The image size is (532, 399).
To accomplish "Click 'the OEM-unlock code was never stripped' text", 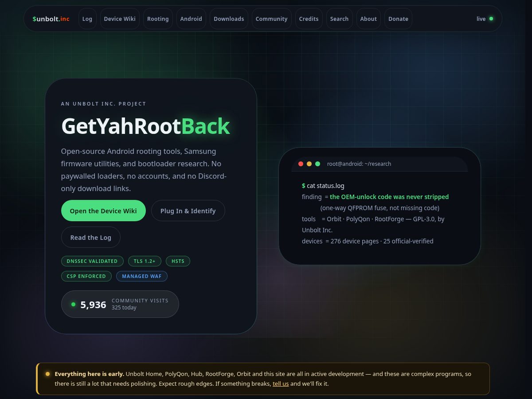I will tap(389, 197).
